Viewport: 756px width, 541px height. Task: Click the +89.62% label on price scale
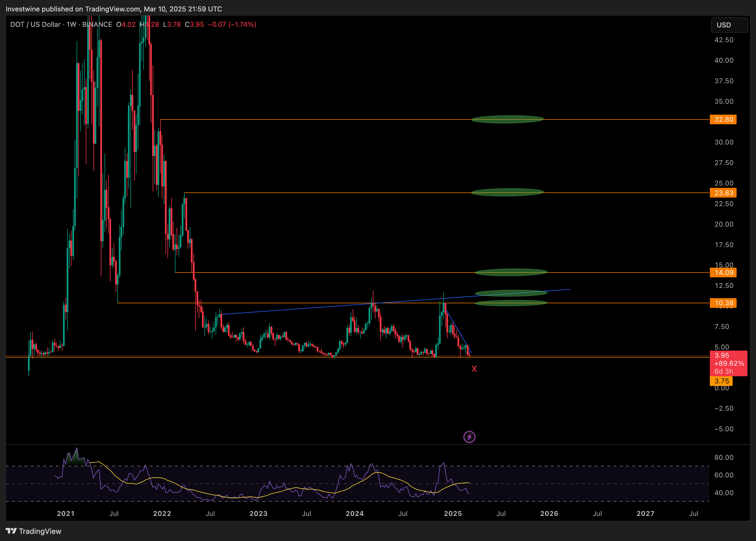pos(729,363)
